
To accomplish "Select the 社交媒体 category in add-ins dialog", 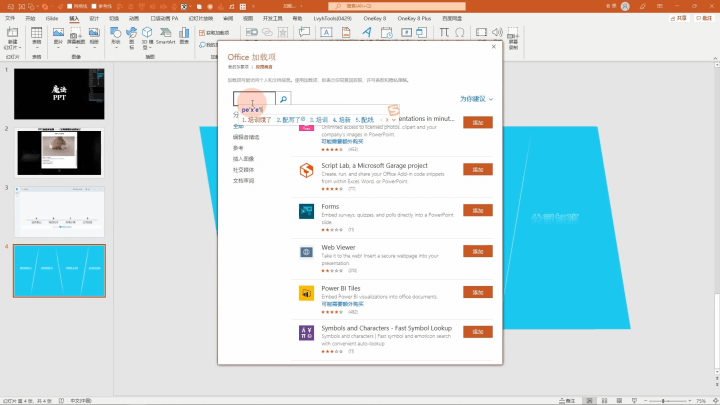I will 243,170.
